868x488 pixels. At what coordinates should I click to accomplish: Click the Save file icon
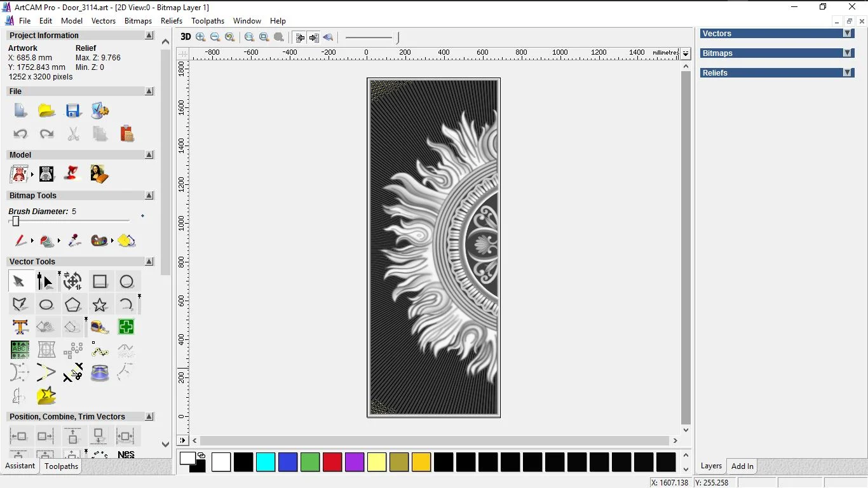pos(73,111)
